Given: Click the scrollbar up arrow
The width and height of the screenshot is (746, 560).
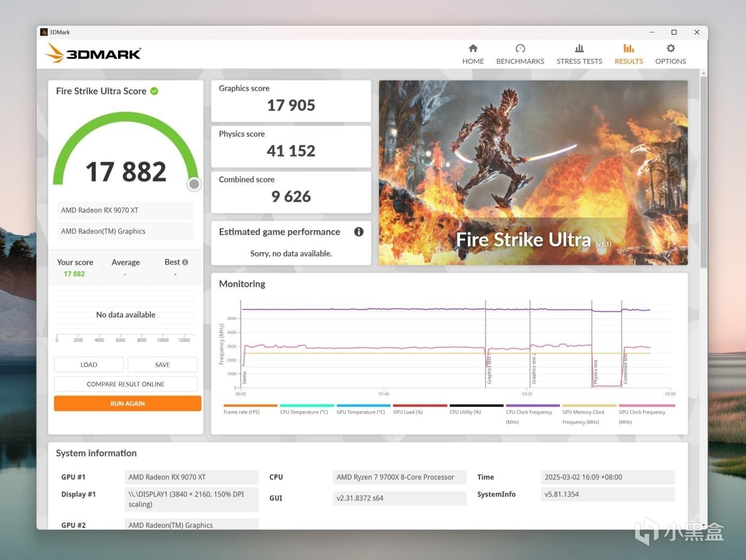Looking at the screenshot, I should tap(703, 73).
